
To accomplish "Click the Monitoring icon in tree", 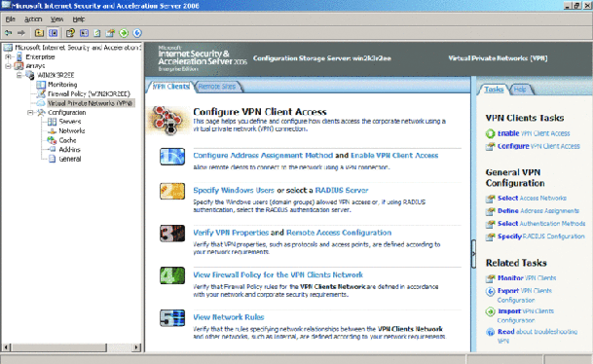I will click(41, 85).
